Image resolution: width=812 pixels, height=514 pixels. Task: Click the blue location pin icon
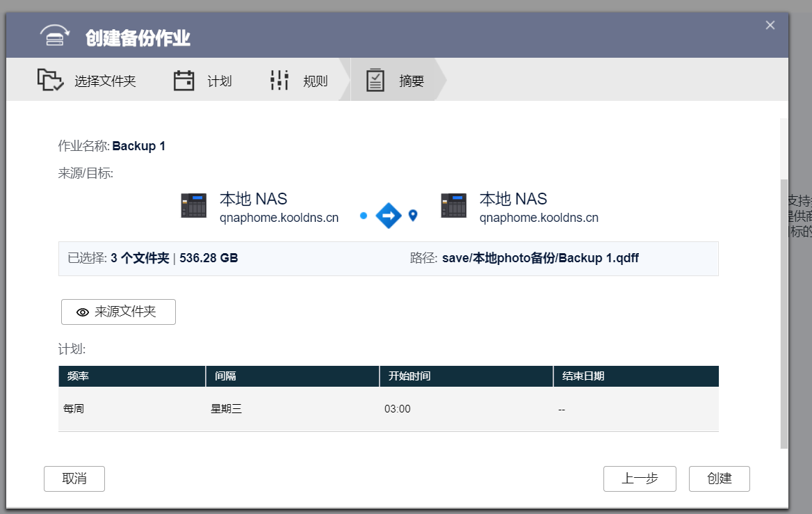(413, 215)
